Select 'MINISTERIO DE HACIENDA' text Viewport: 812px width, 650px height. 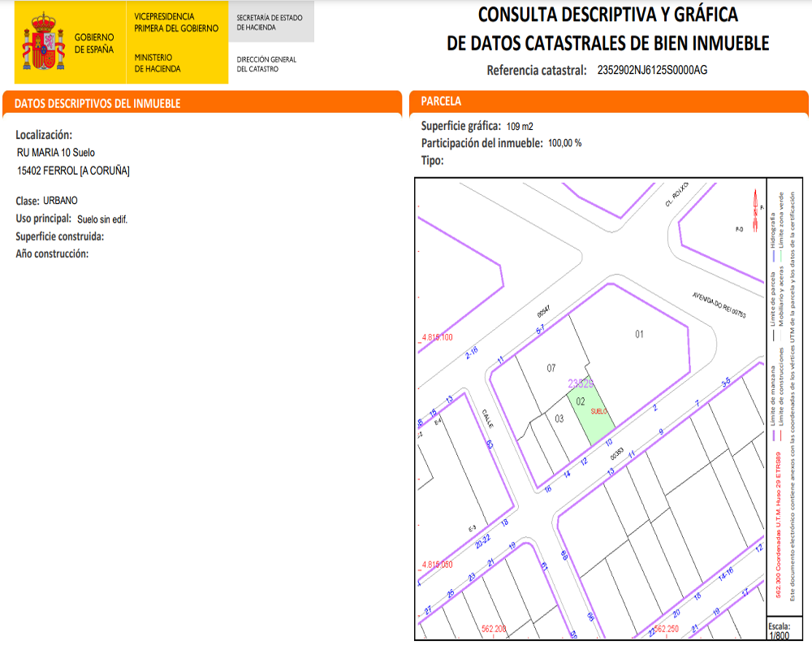click(x=158, y=63)
